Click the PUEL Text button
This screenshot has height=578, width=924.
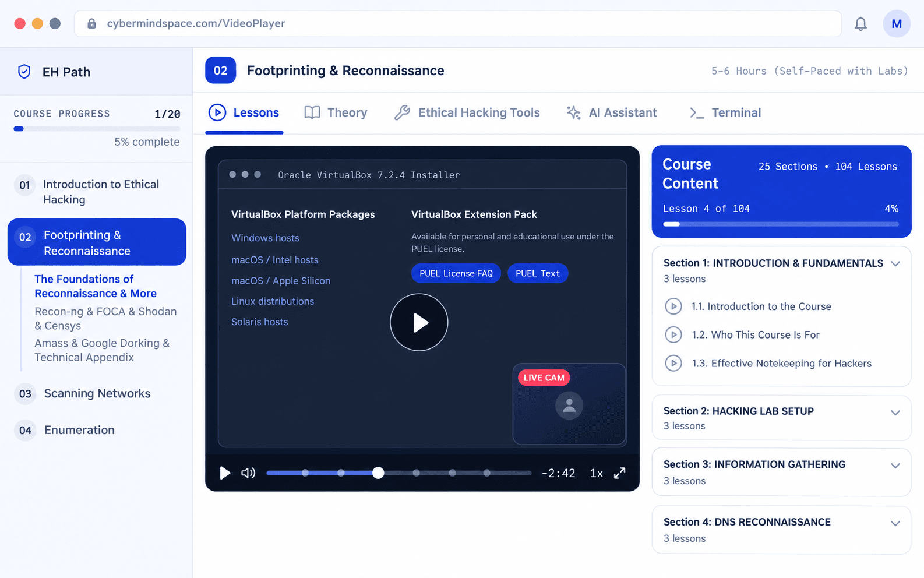tap(538, 273)
